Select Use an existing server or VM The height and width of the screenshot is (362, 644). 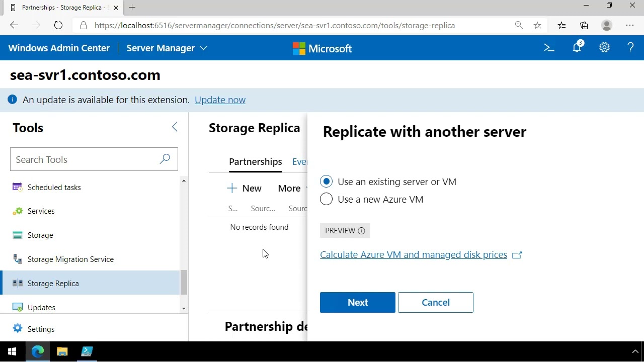326,182
